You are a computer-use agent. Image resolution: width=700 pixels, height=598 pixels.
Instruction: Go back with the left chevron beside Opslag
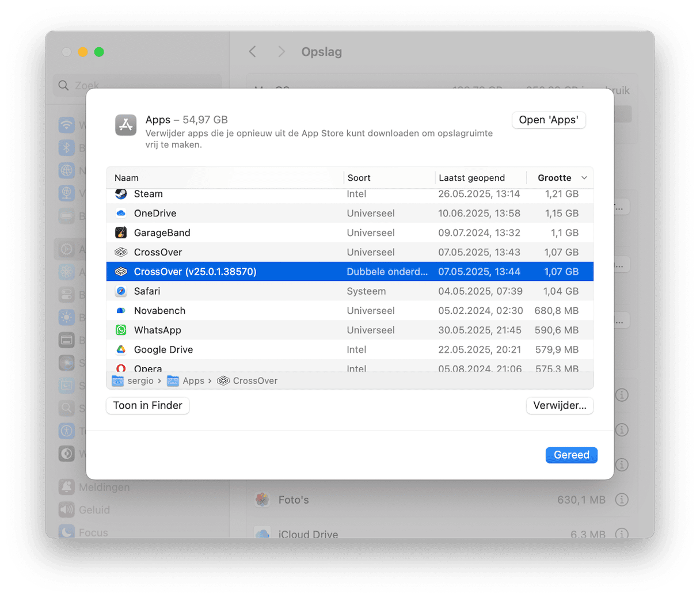pos(253,52)
